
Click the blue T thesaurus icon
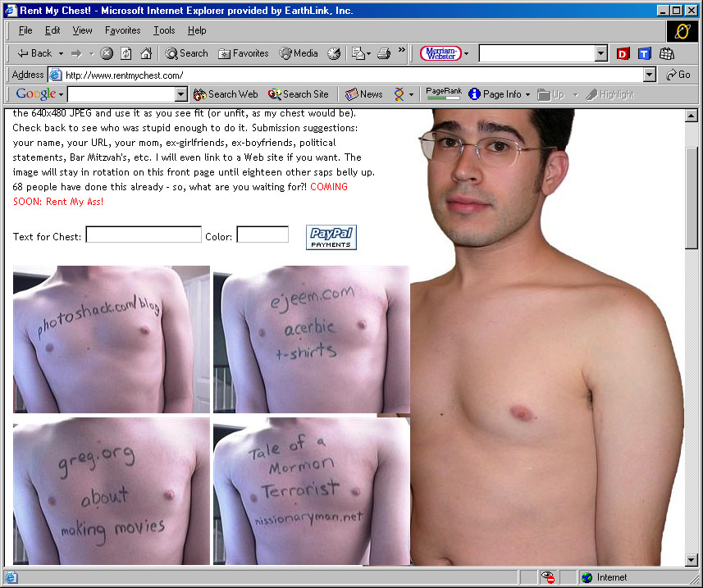tap(645, 53)
